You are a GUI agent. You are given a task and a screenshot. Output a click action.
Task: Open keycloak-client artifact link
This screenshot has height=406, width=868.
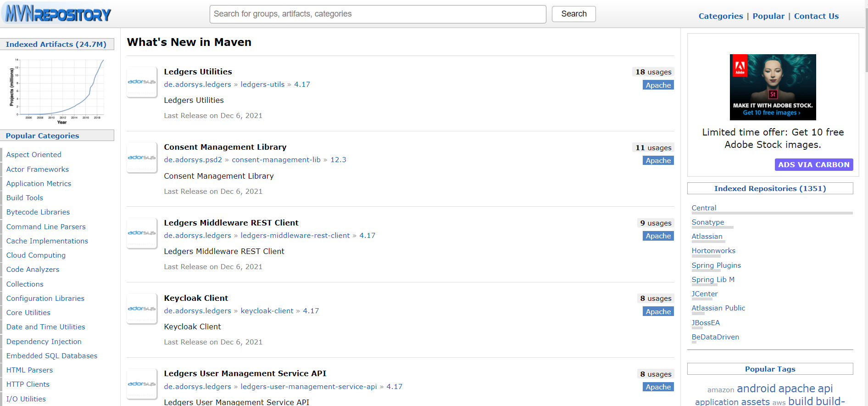tap(267, 311)
